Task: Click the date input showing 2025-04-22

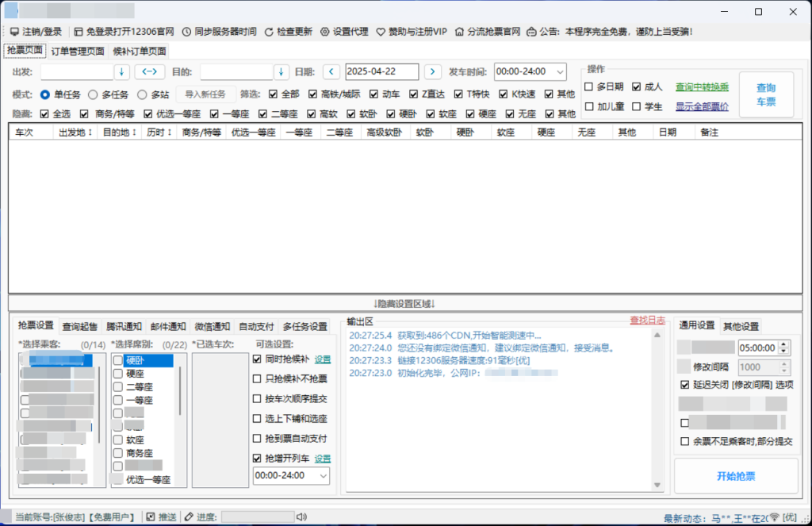Action: tap(381, 71)
